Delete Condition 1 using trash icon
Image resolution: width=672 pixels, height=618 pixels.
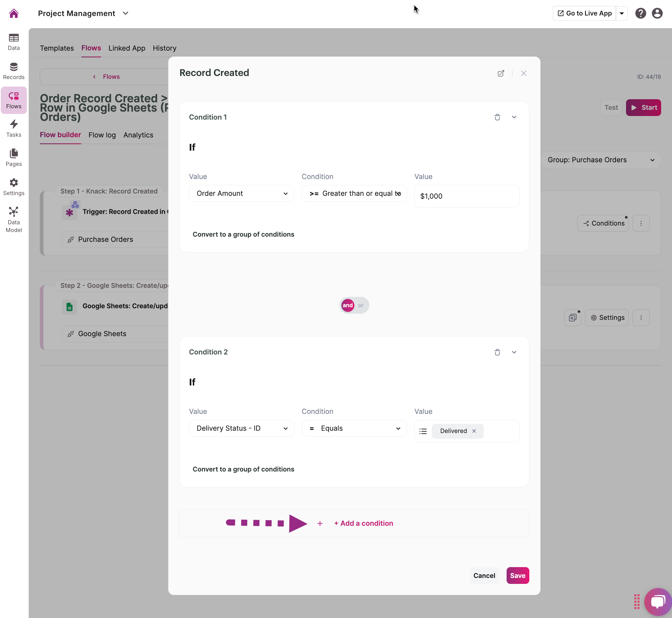click(x=497, y=117)
